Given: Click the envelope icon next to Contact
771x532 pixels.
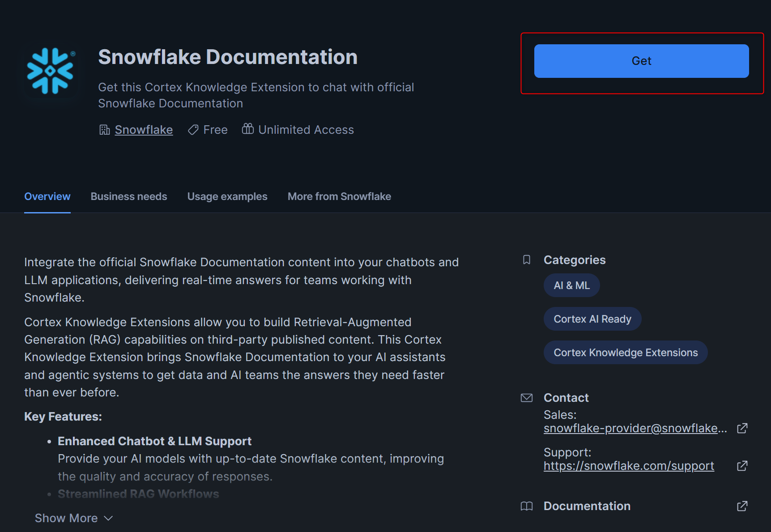Looking at the screenshot, I should [x=527, y=398].
